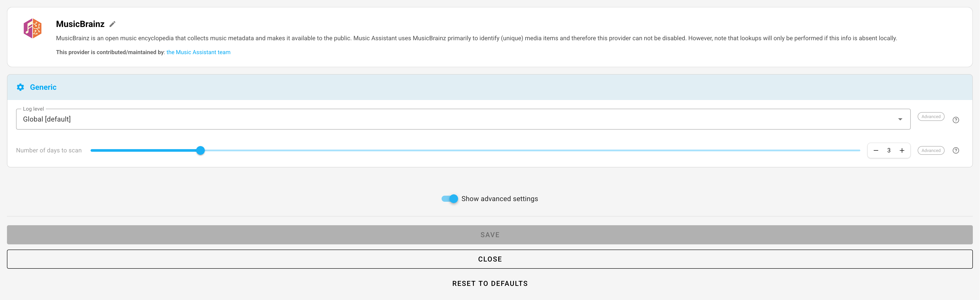Reset settings to defaults

click(x=490, y=284)
